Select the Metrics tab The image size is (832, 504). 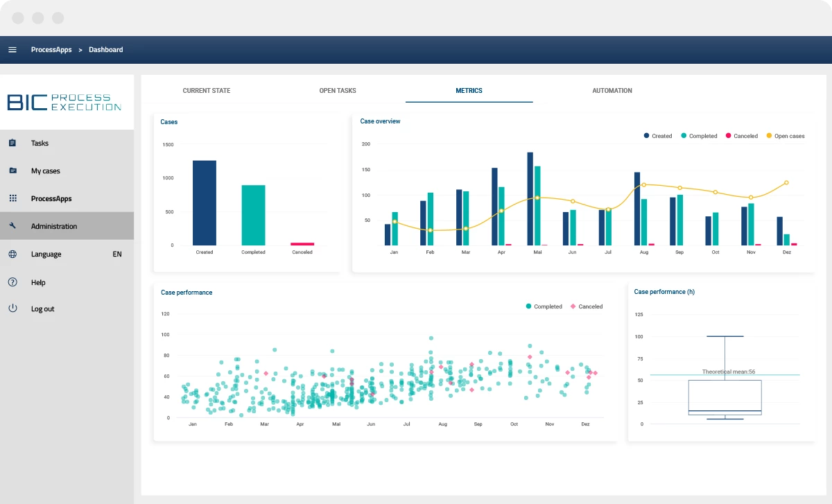point(469,91)
